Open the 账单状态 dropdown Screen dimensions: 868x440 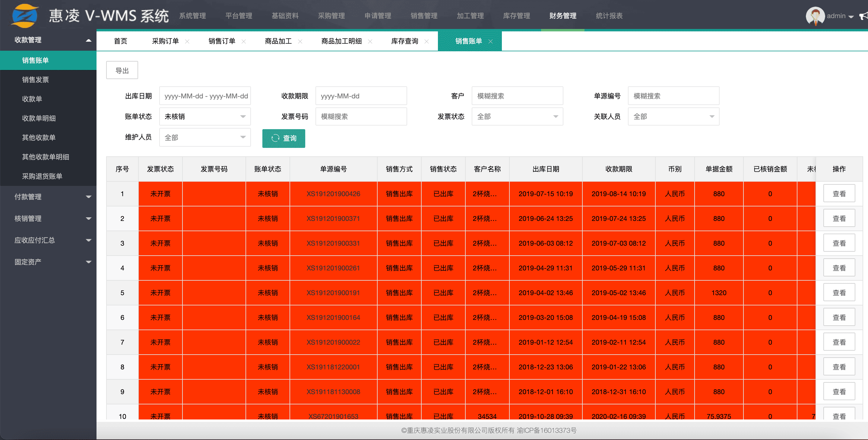coord(205,117)
